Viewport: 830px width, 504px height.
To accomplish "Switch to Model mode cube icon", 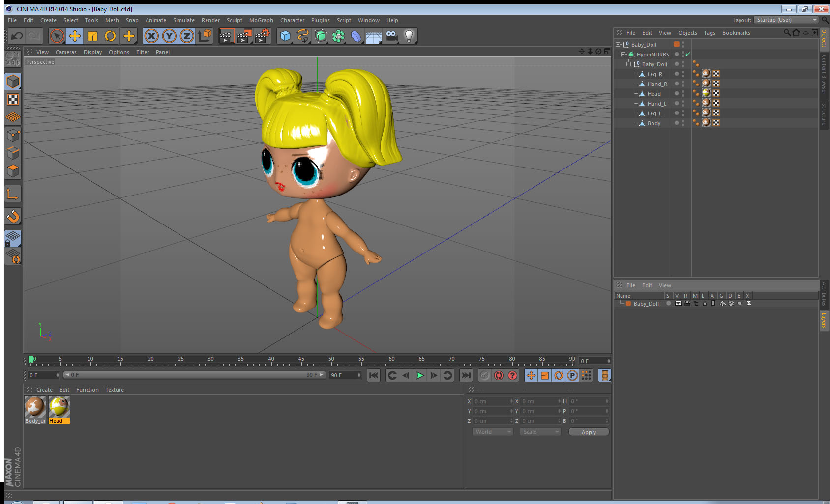I will (13, 82).
